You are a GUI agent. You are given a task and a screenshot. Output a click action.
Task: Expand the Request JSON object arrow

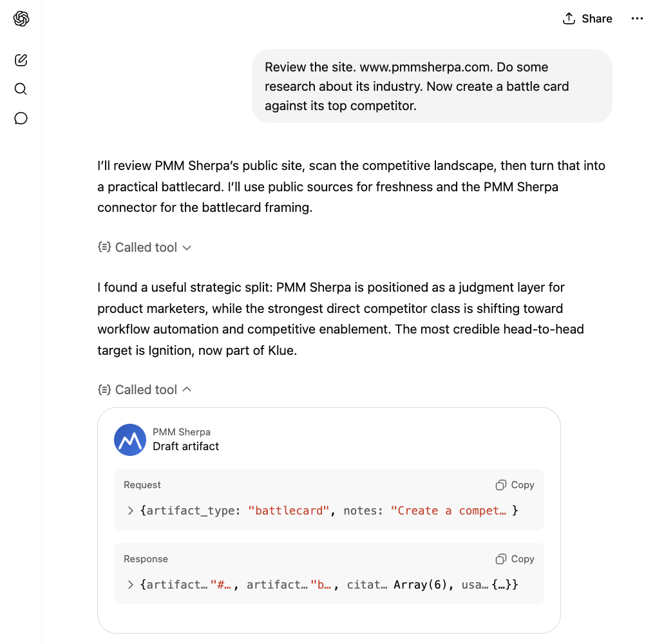coord(130,511)
